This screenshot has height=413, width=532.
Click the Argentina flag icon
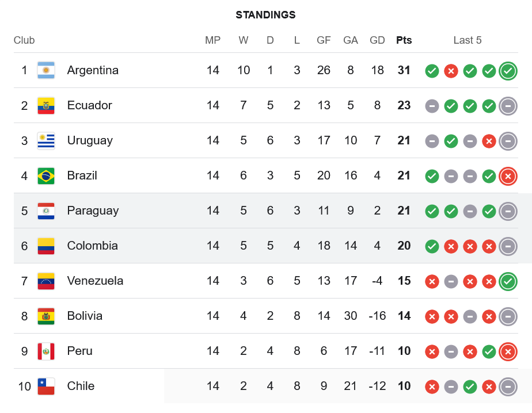(46, 70)
